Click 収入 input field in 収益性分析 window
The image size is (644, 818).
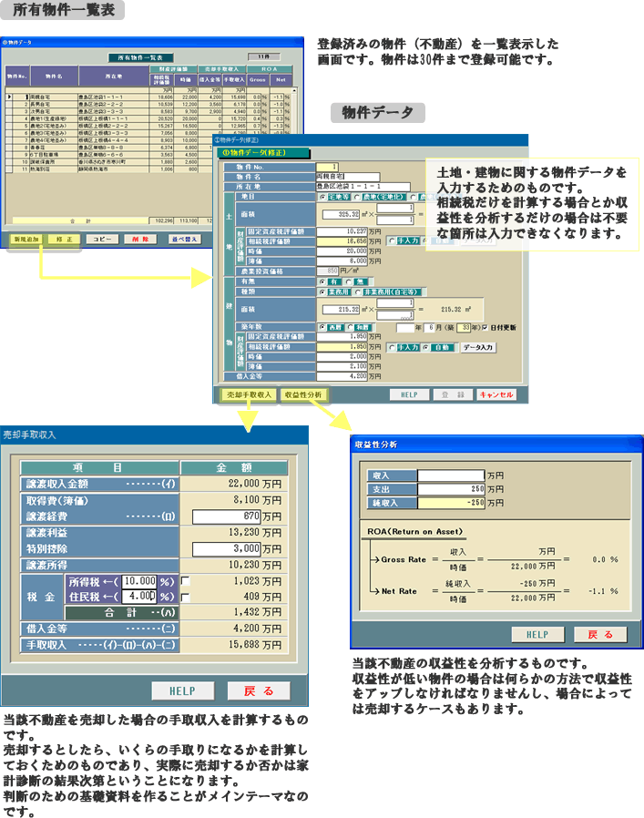coord(452,475)
